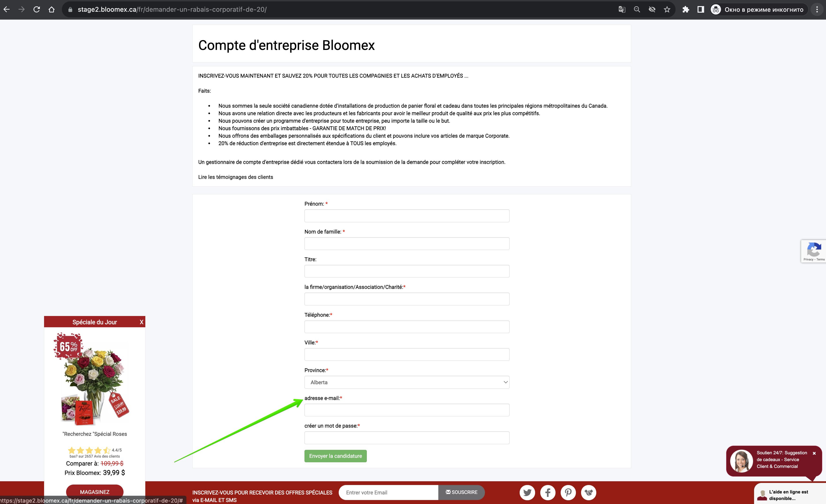The image size is (826, 504).
Task: Click the Ville input field
Action: pos(407,354)
